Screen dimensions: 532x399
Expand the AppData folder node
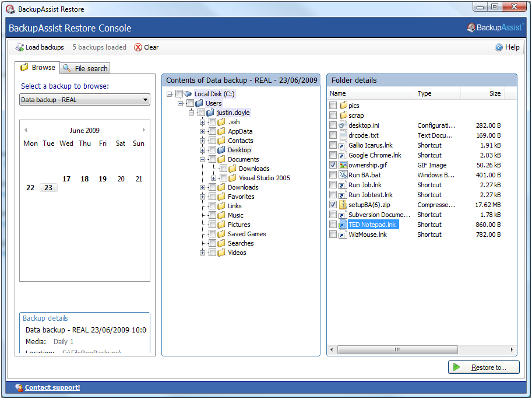[203, 131]
